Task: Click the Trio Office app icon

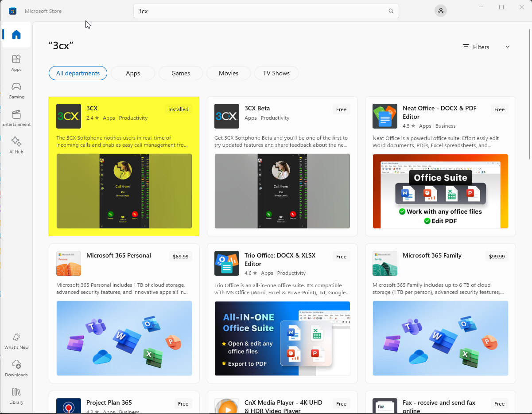Action: coord(227,263)
